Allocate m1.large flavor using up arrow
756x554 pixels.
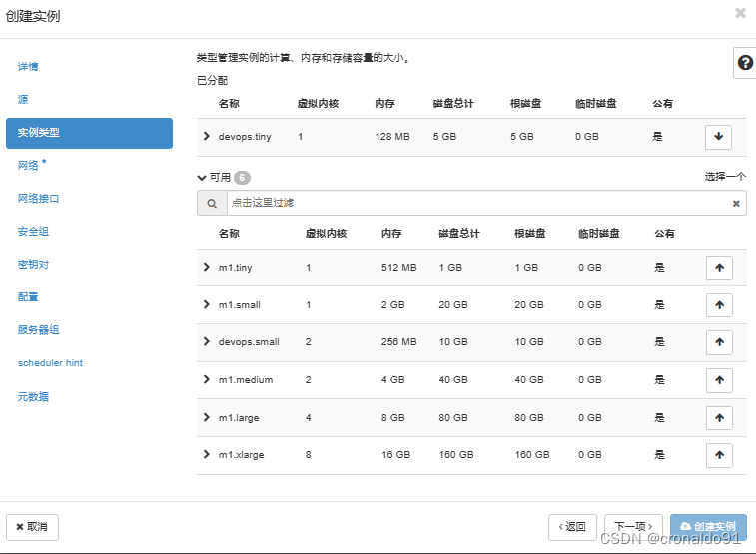click(719, 418)
